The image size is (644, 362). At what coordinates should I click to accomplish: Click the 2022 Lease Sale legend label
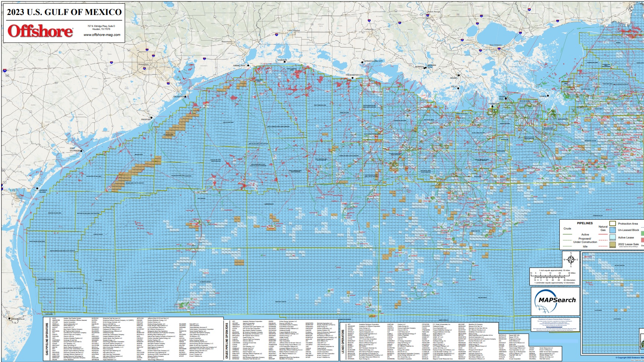(x=629, y=244)
